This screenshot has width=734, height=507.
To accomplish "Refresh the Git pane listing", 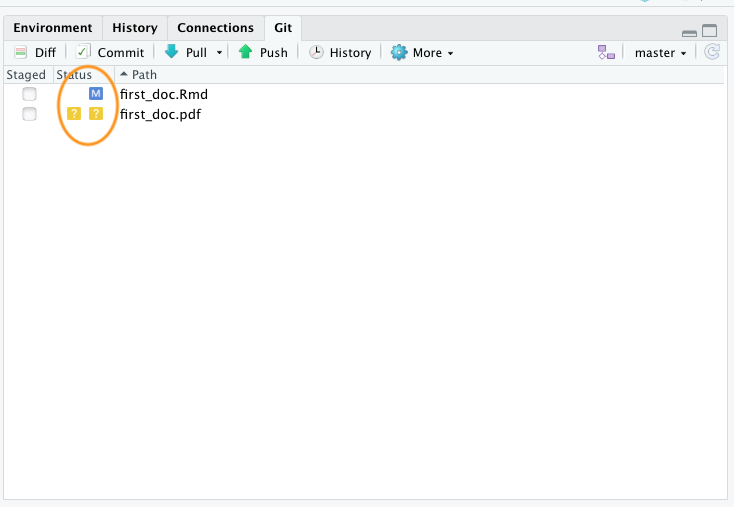I will click(712, 53).
